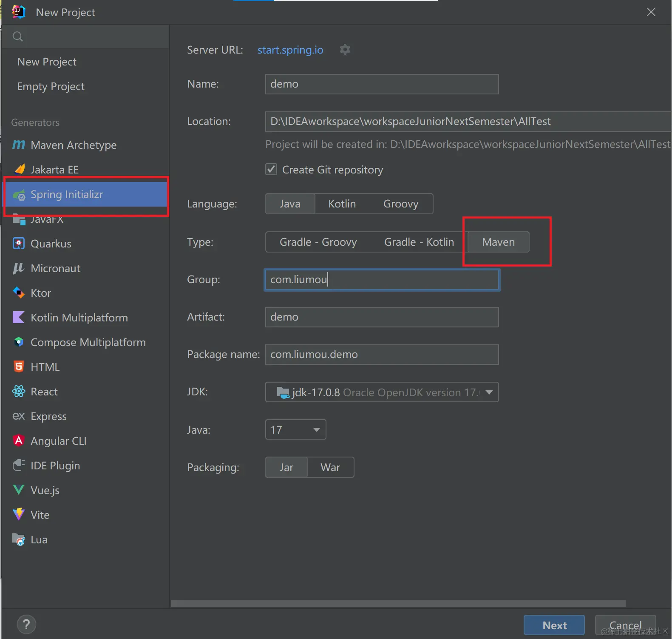Image resolution: width=672 pixels, height=639 pixels.
Task: Open the JDK selection dropdown
Action: tap(382, 392)
